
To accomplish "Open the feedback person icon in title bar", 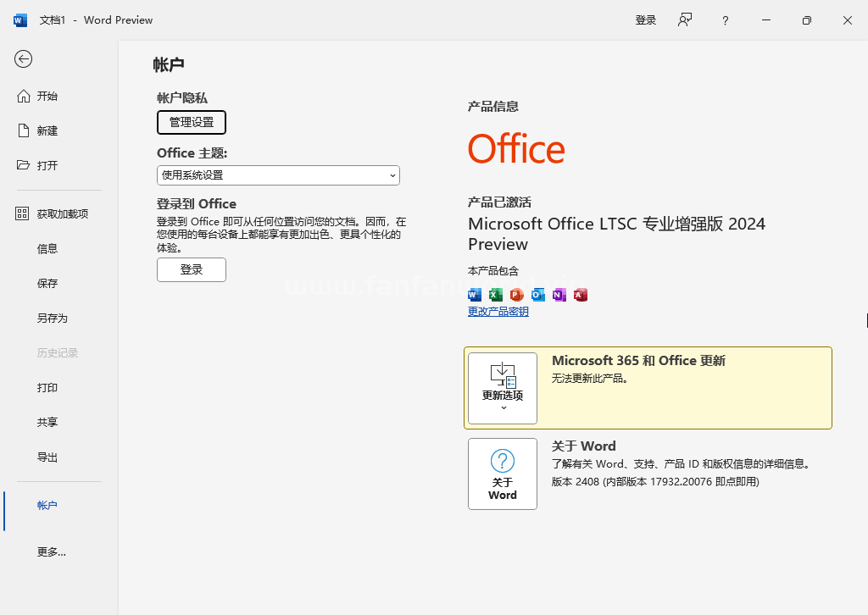I will (x=685, y=20).
